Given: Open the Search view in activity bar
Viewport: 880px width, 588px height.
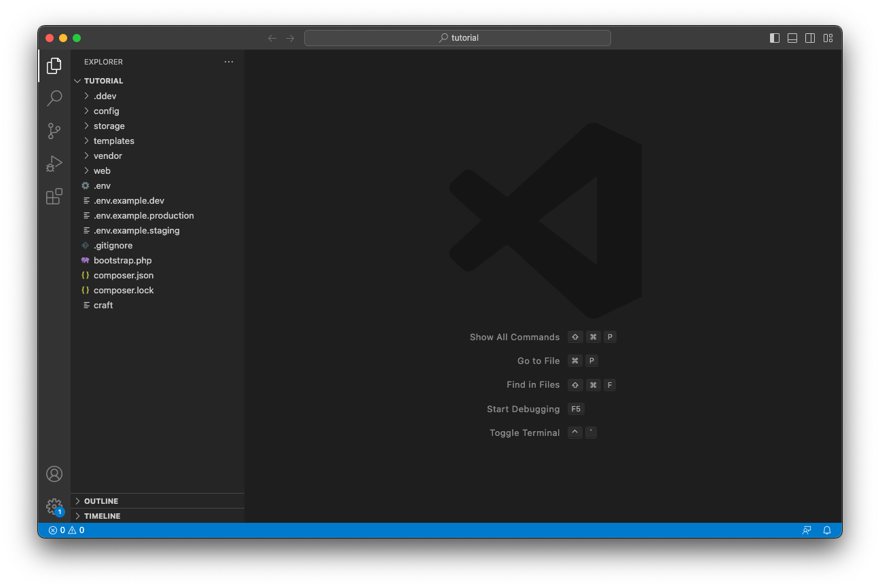Looking at the screenshot, I should click(54, 98).
